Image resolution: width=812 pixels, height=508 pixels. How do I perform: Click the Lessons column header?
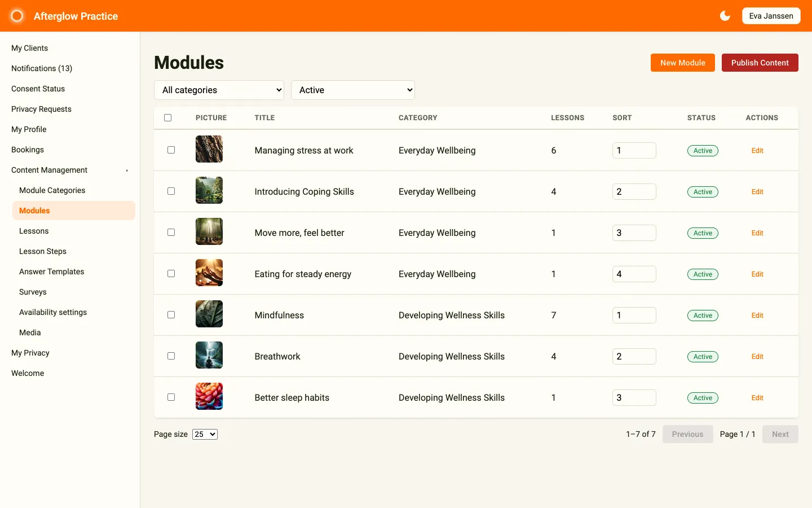click(x=567, y=118)
